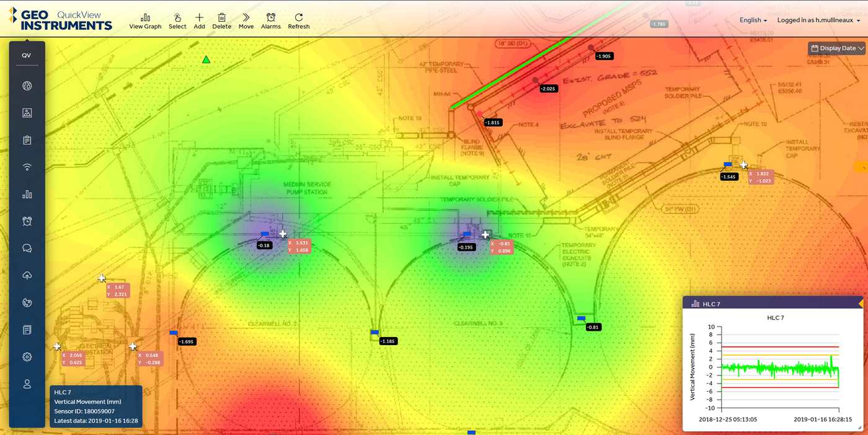868x435 pixels.
Task: Open the View Graph tool
Action: click(145, 20)
